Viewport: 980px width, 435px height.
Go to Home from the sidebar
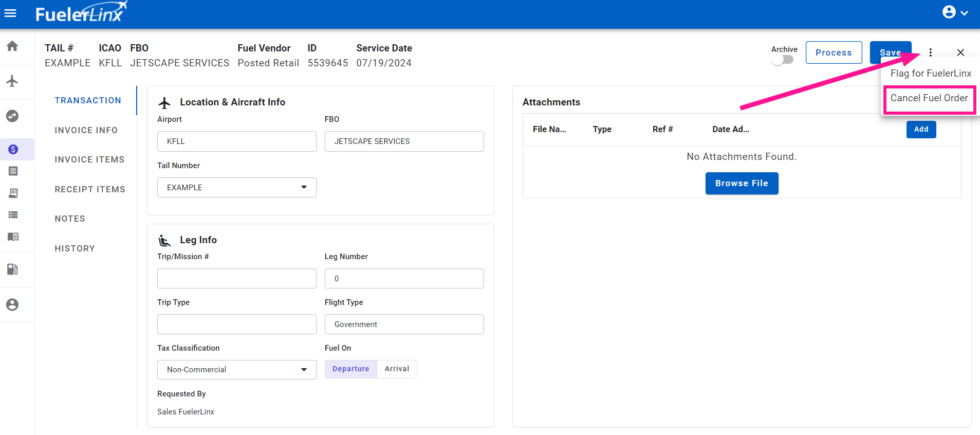click(12, 46)
